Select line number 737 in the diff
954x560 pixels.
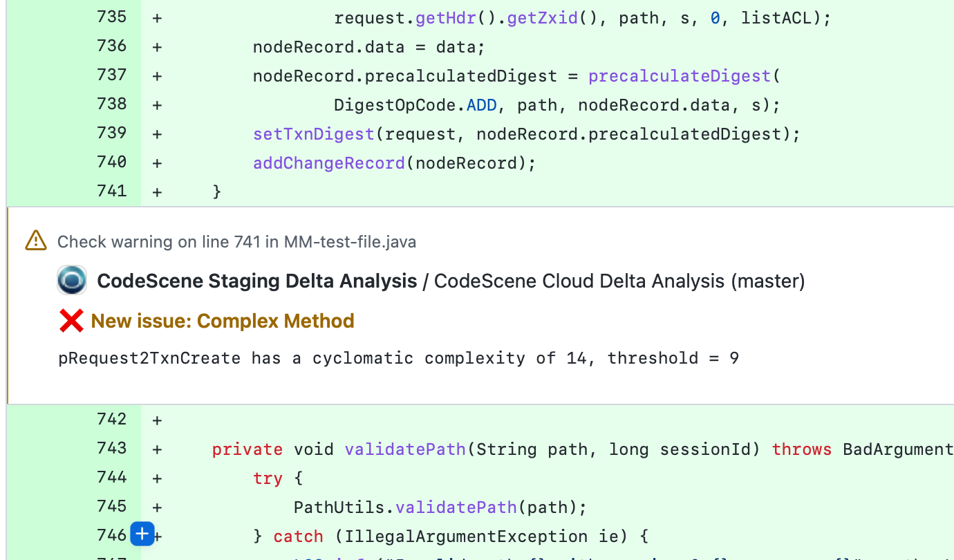[112, 75]
